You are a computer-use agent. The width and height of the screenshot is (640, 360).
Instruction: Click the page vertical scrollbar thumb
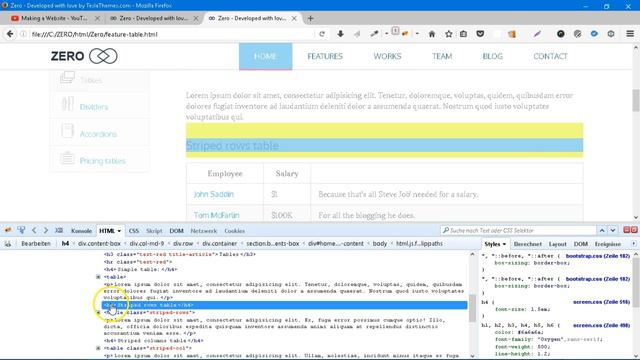tap(636, 100)
